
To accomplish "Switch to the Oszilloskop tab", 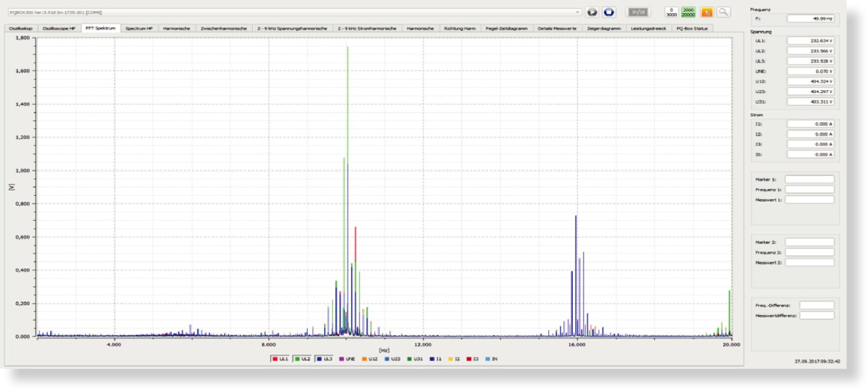I will coord(20,28).
